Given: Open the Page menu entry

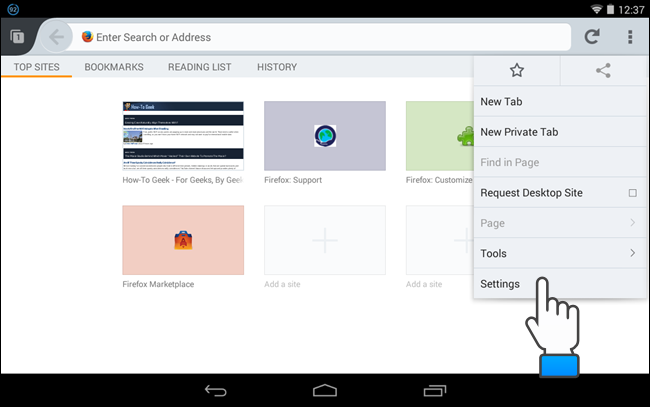Looking at the screenshot, I should tap(560, 223).
